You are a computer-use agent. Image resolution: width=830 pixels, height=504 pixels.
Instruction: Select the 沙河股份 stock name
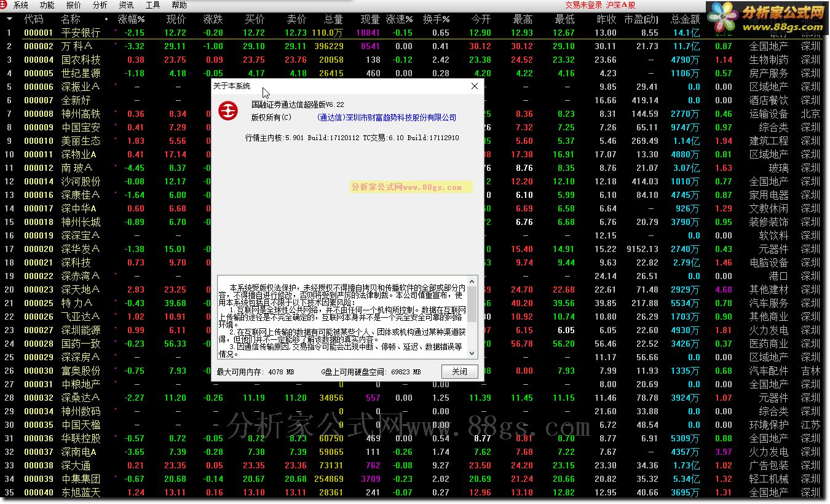click(81, 181)
